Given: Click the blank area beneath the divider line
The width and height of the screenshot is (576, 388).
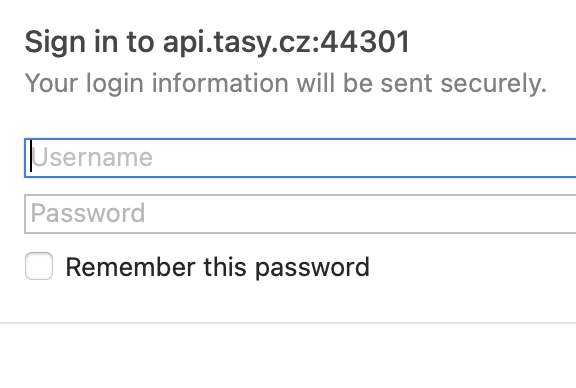Looking at the screenshot, I should pos(288,356).
